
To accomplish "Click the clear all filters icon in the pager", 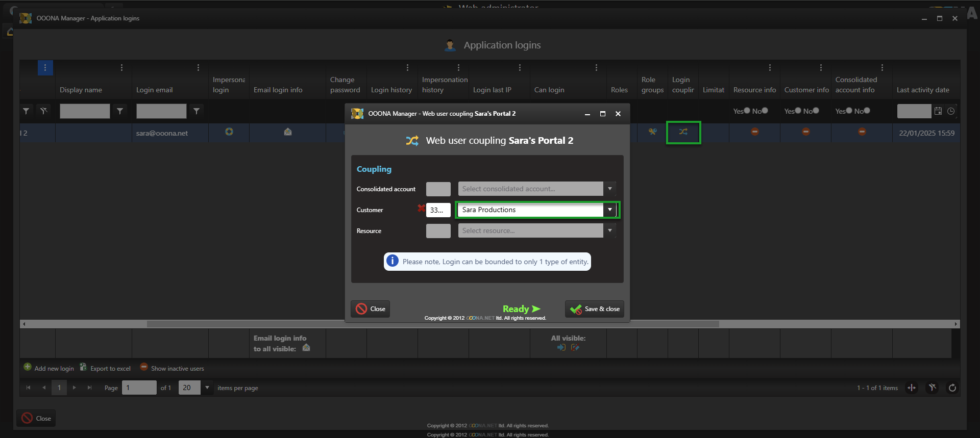I will click(x=932, y=388).
